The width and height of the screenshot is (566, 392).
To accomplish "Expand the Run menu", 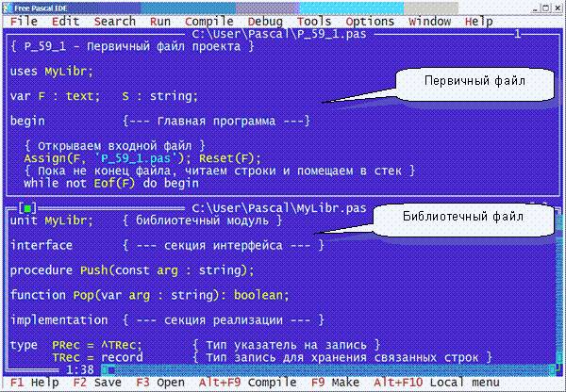I will point(160,22).
